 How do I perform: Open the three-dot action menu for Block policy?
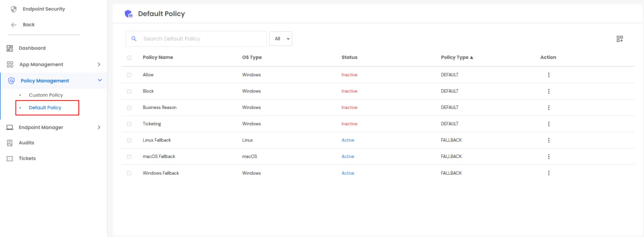click(x=548, y=91)
